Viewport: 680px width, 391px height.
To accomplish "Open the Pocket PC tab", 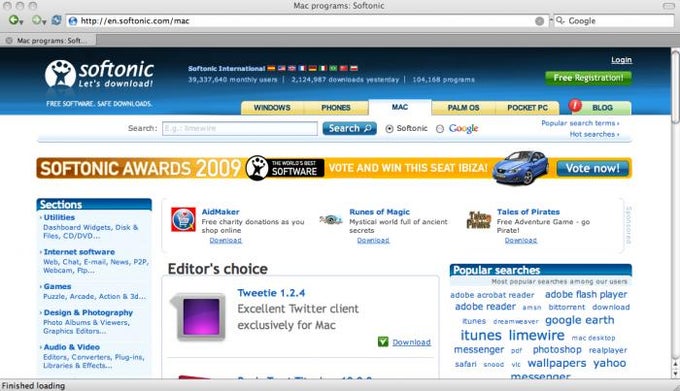I will pos(527,108).
